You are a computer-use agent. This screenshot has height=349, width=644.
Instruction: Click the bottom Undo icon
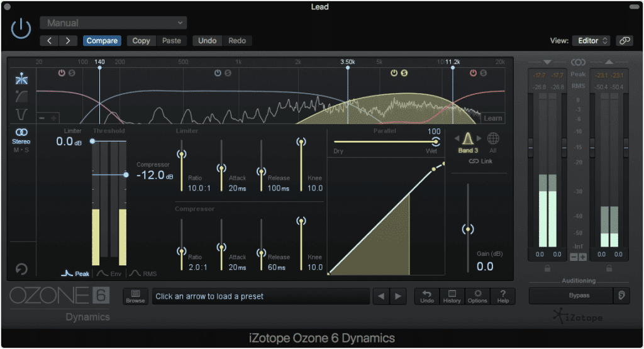click(x=427, y=296)
